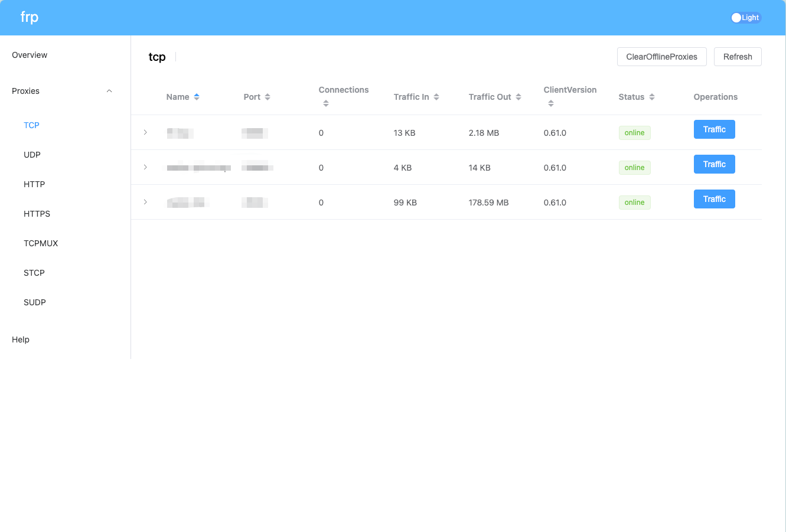
Task: Select UDP in the sidebar
Action: click(32, 155)
